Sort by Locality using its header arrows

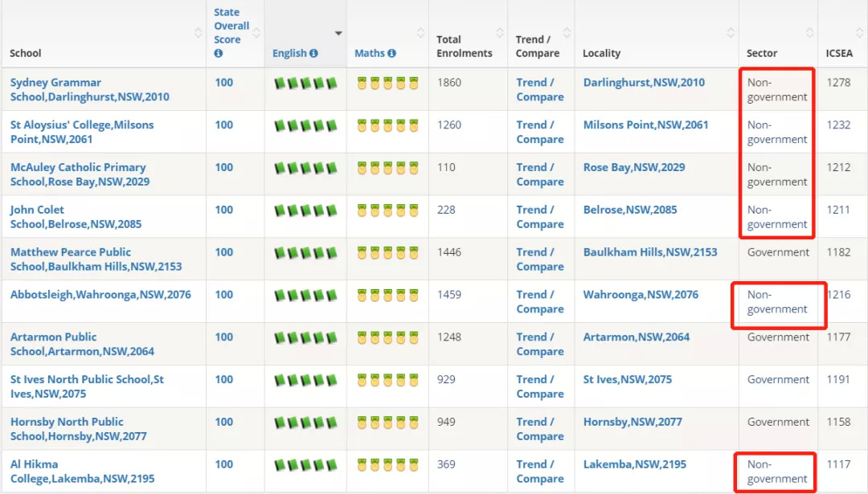tap(730, 33)
